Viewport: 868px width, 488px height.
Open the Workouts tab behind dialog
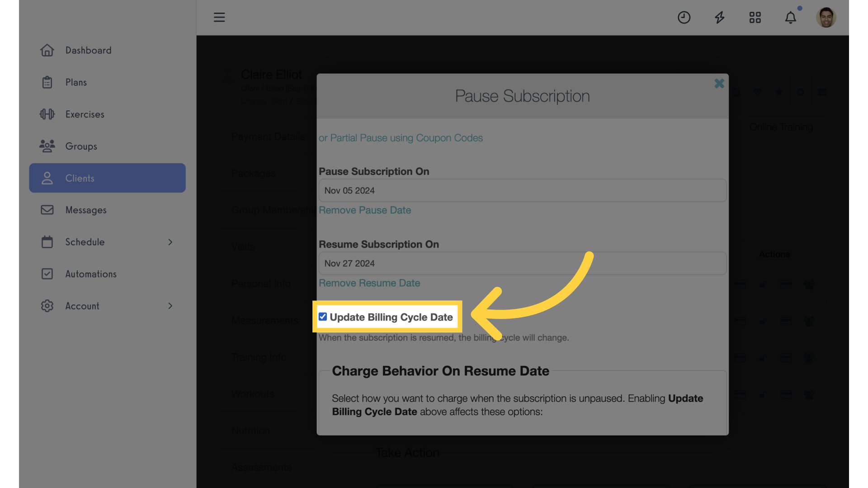[253, 394]
